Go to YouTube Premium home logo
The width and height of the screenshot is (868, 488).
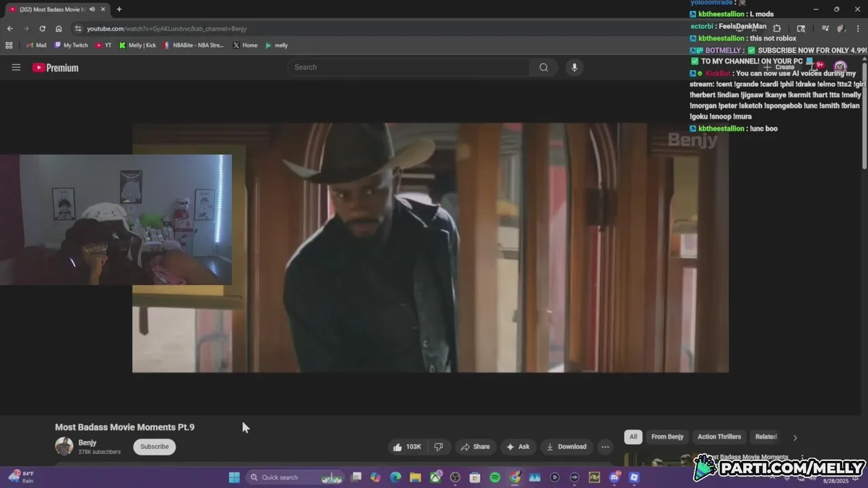tap(56, 68)
